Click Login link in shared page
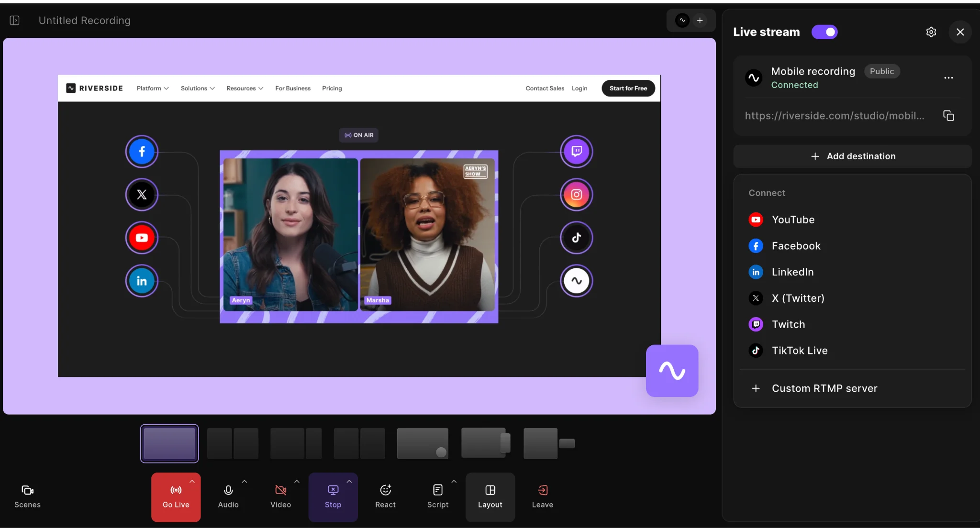Screen dimensions: 980x528 click(579, 88)
